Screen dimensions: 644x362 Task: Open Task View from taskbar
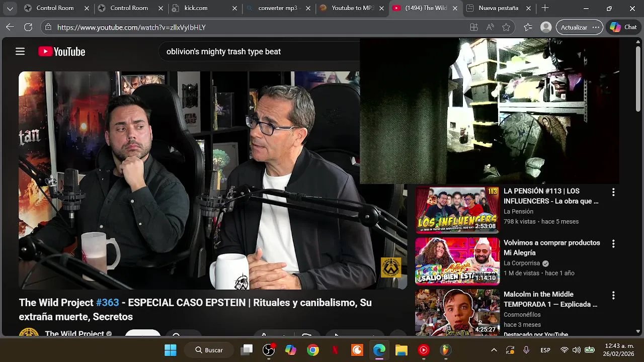[x=247, y=350]
